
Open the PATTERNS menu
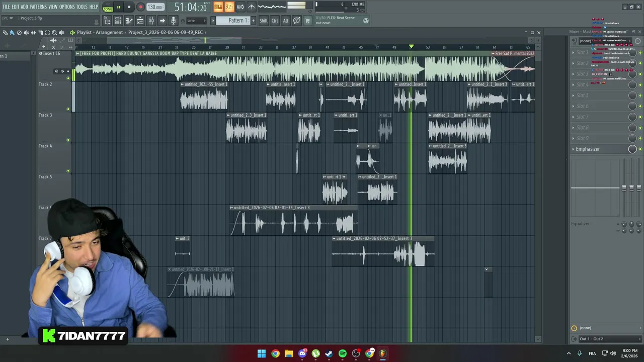pyautogui.click(x=38, y=7)
